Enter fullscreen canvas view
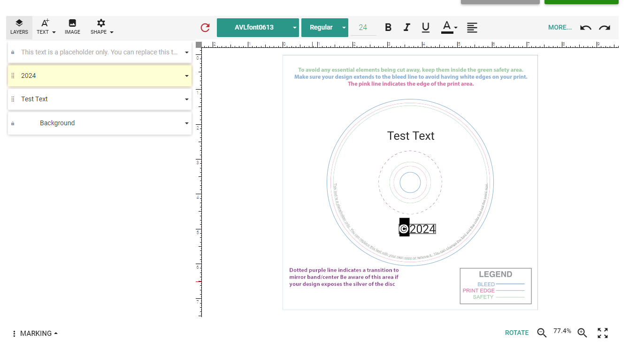Image resolution: width=644 pixels, height=349 pixels. (x=603, y=333)
